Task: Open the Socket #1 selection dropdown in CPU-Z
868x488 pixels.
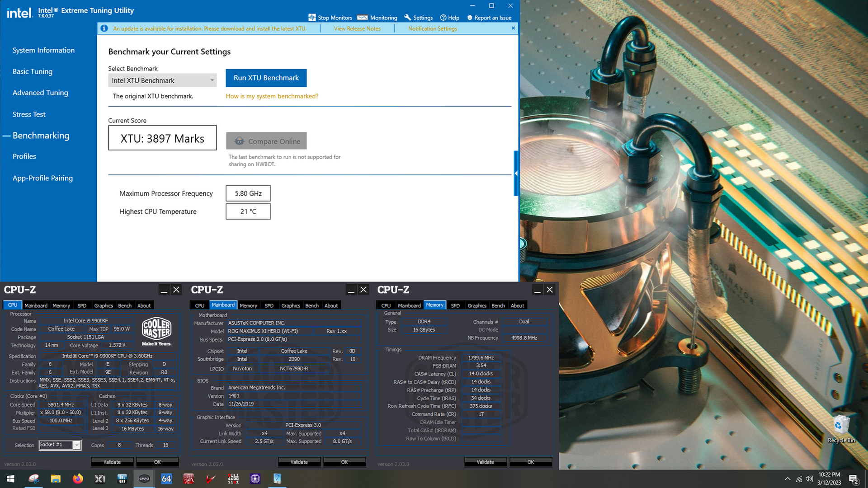Action: point(60,445)
